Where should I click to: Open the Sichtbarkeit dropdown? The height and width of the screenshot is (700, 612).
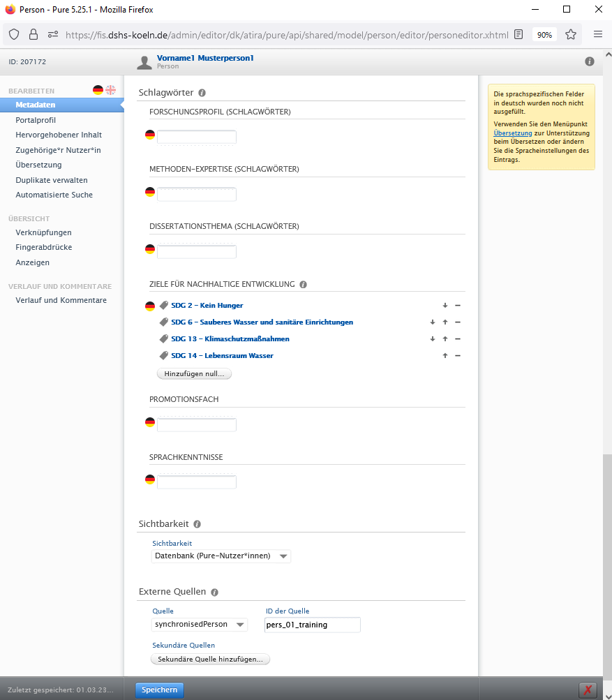[221, 556]
